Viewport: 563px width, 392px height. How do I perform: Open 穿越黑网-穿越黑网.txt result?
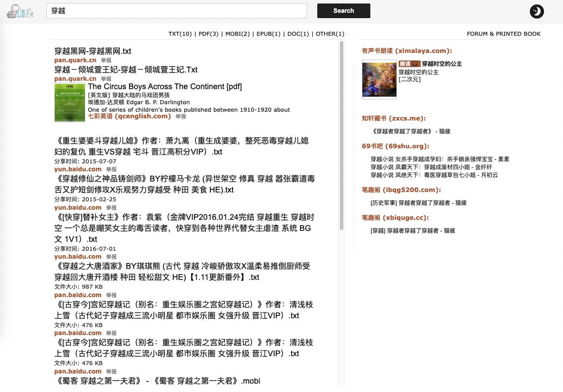coord(92,51)
